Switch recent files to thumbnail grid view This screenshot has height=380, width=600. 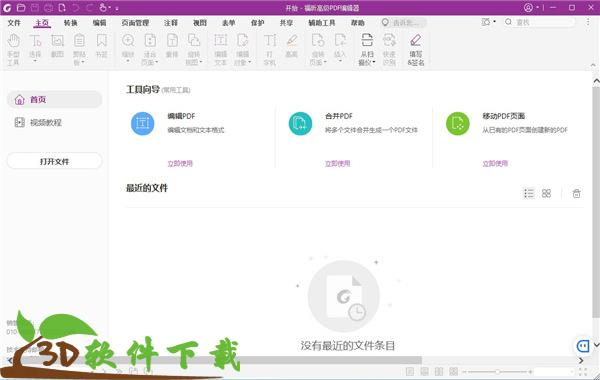(546, 193)
